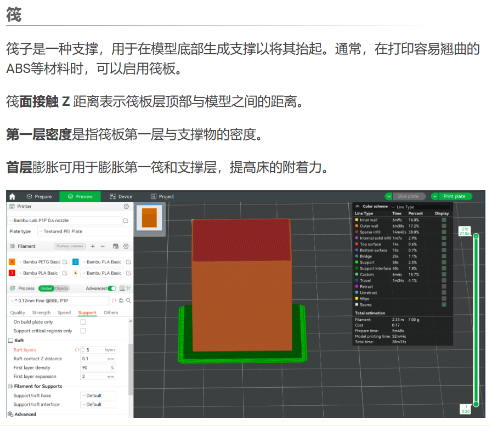Click the Print plate button
The image size is (490, 426).
coord(455,196)
